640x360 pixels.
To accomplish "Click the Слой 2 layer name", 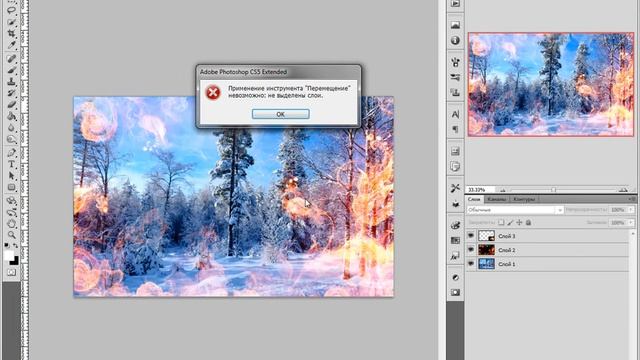I will (507, 250).
